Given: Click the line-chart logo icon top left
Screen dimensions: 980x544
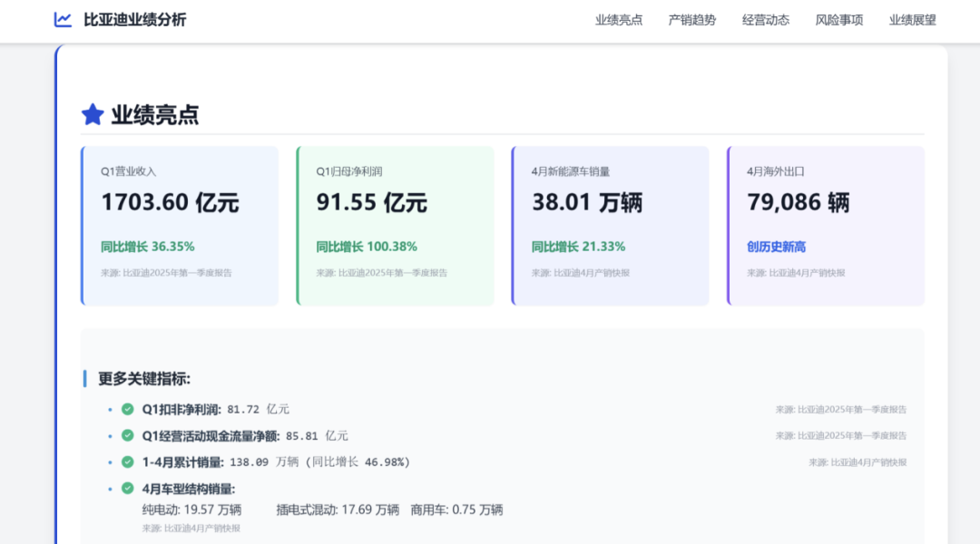Looking at the screenshot, I should click(x=62, y=18).
